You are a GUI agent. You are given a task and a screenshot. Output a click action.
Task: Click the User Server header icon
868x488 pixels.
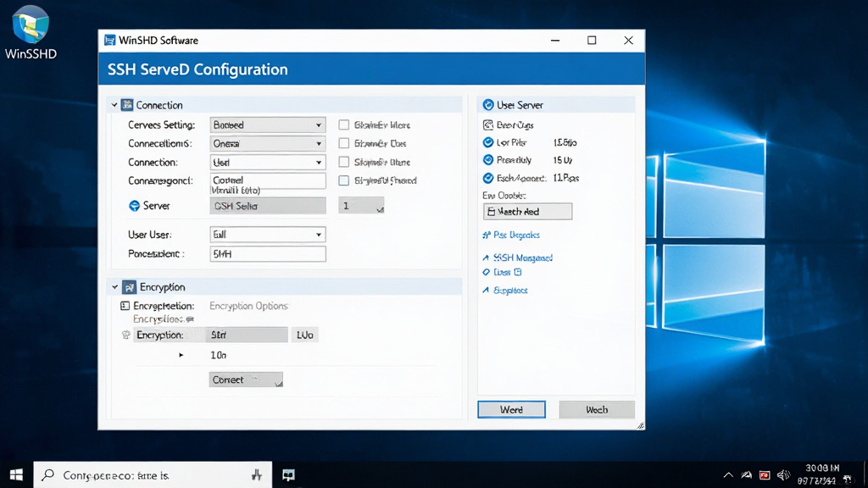488,105
